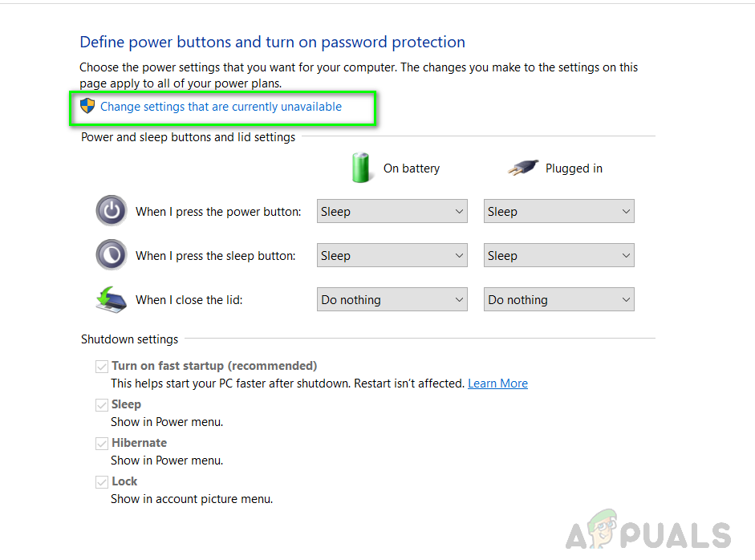The height and width of the screenshot is (560, 755).
Task: Open close lid On battery dropdown
Action: pos(392,300)
